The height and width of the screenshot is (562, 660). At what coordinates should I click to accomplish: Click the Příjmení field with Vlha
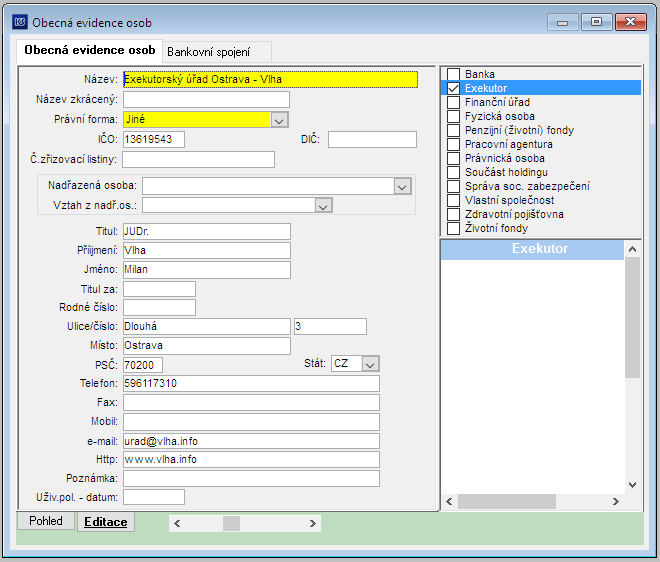tap(207, 250)
